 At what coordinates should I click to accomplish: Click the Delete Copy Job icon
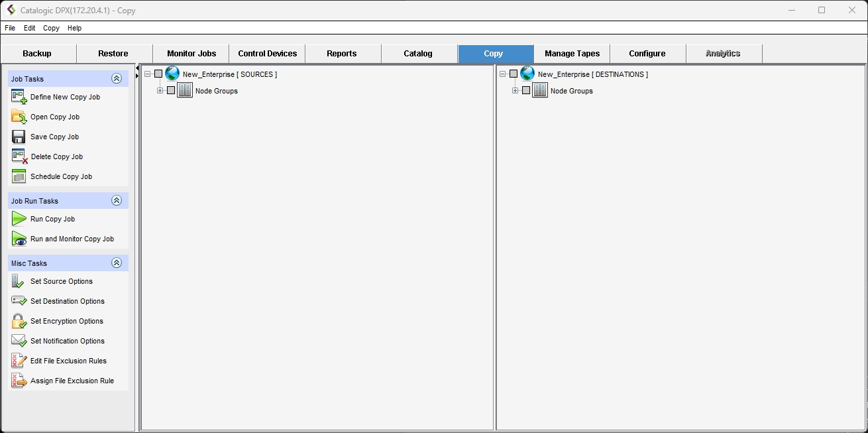click(x=19, y=156)
